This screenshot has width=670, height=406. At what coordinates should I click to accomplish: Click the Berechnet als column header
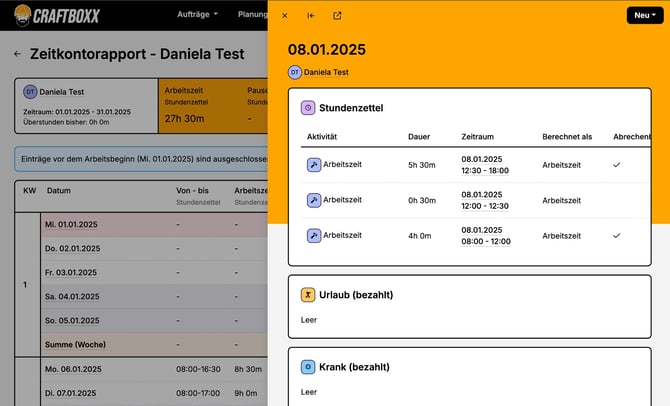[x=567, y=137]
